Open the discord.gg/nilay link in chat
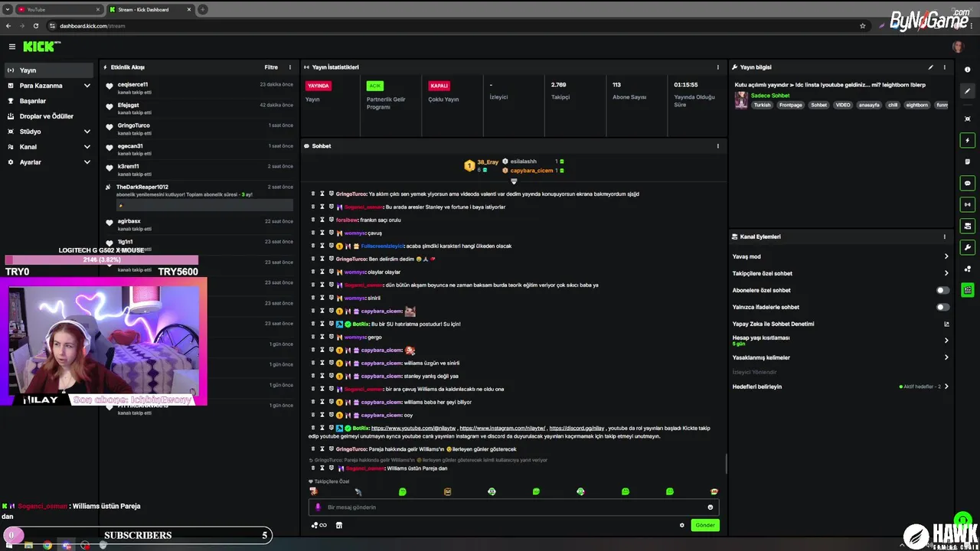 point(577,429)
